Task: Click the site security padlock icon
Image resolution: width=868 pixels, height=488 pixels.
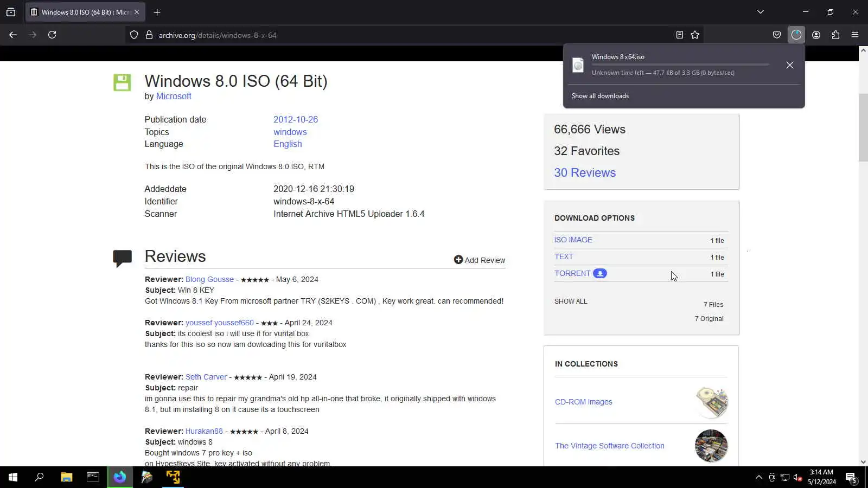Action: click(149, 35)
